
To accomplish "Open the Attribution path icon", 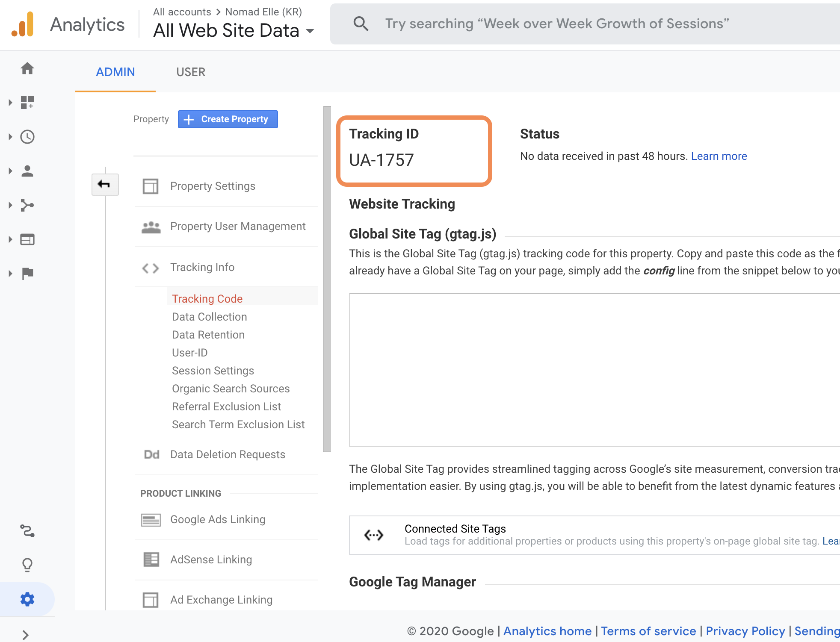I will pyautogui.click(x=27, y=531).
